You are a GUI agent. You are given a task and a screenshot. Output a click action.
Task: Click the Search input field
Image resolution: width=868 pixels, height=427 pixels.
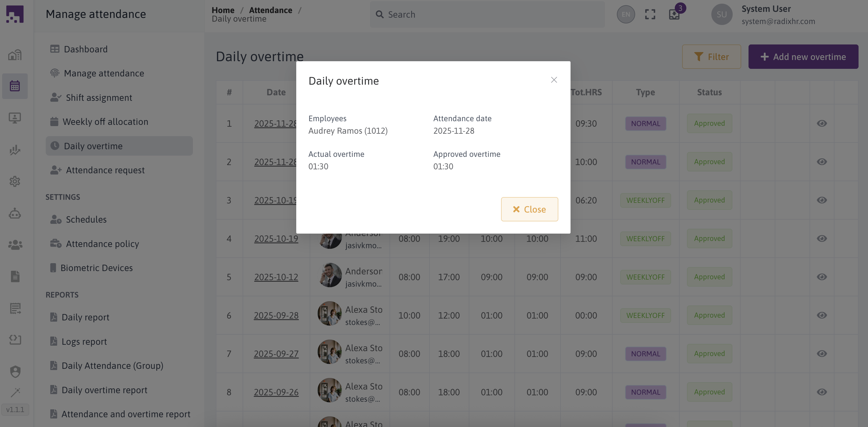pyautogui.click(x=487, y=15)
